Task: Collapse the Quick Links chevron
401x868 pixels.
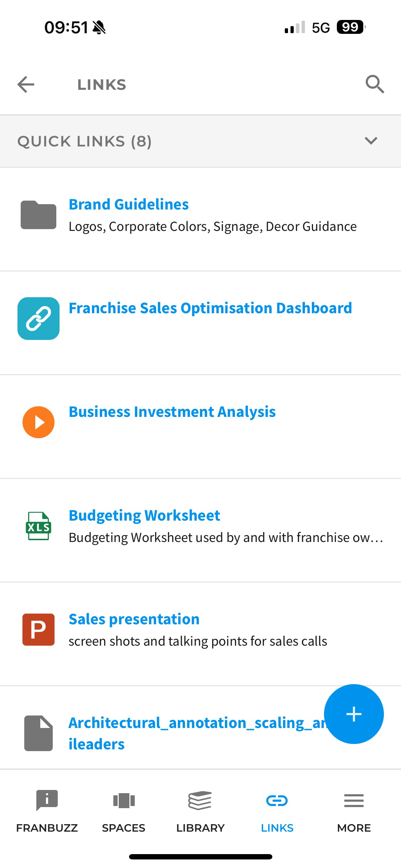Action: 371,141
